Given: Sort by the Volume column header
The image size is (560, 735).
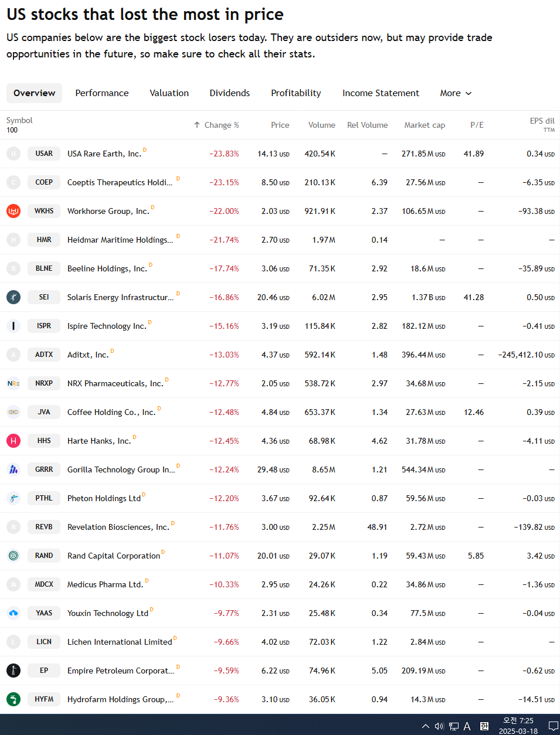Looking at the screenshot, I should pos(322,125).
